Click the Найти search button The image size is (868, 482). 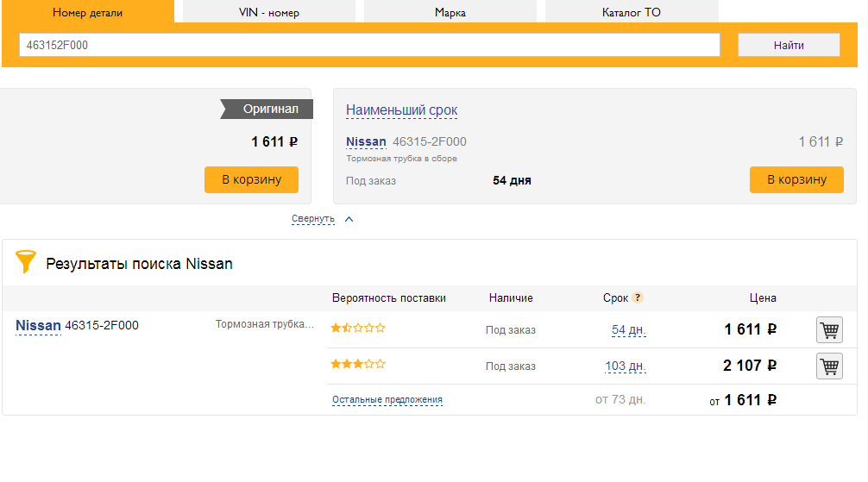click(789, 45)
